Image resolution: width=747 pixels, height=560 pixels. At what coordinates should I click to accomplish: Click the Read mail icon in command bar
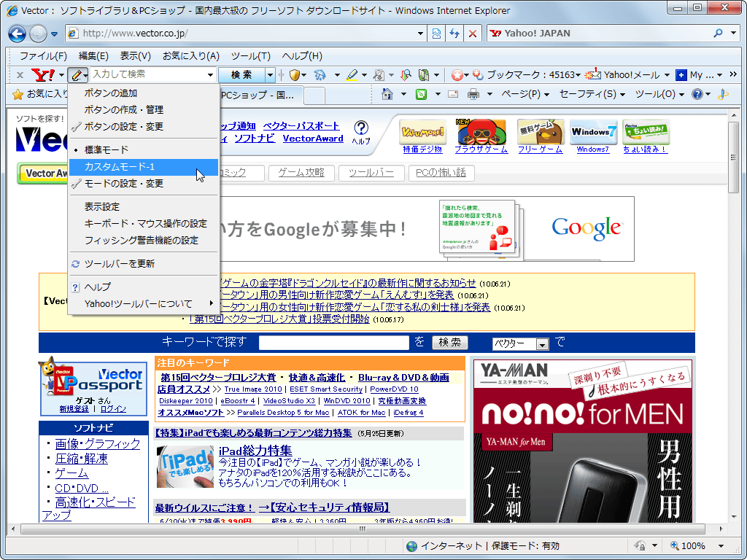tap(453, 94)
